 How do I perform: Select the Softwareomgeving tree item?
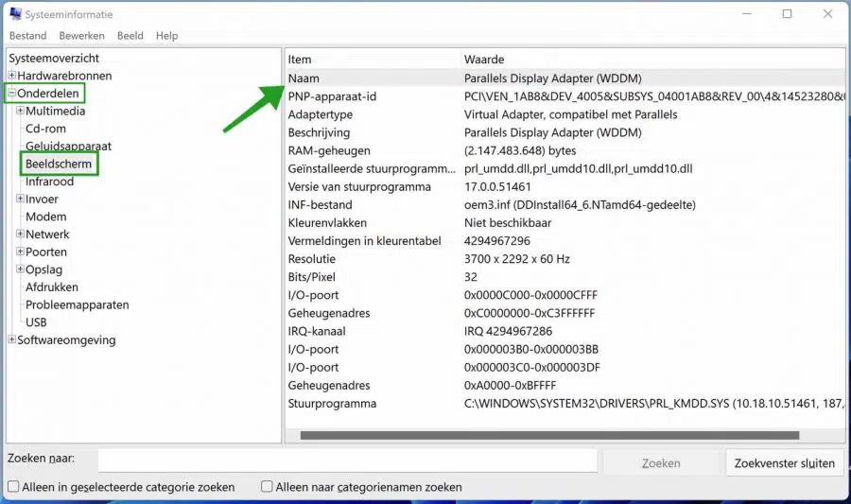tap(66, 340)
